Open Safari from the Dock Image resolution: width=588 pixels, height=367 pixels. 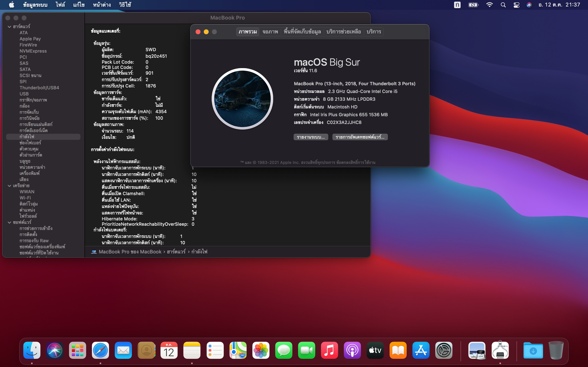[100, 350]
